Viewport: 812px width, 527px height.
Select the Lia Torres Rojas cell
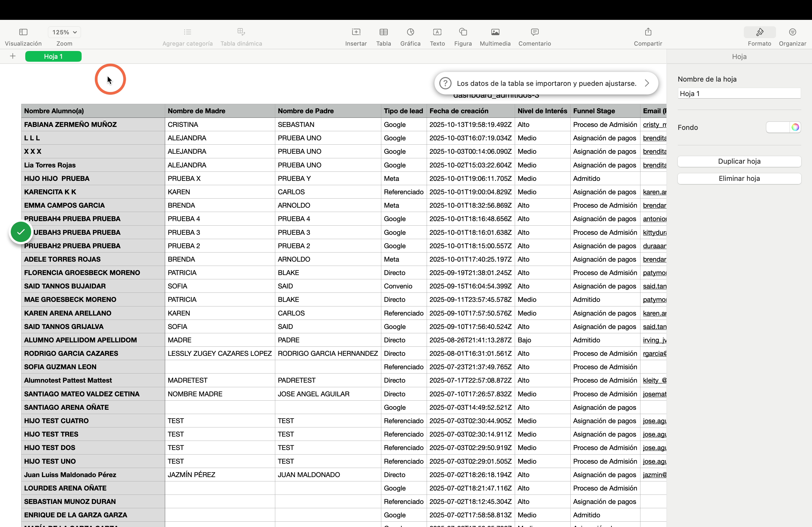pos(93,165)
